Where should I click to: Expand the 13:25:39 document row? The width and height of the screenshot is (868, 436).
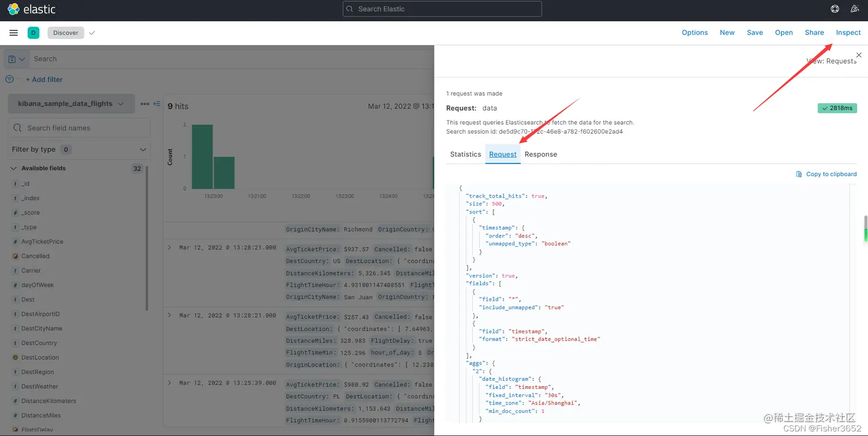[x=169, y=383]
